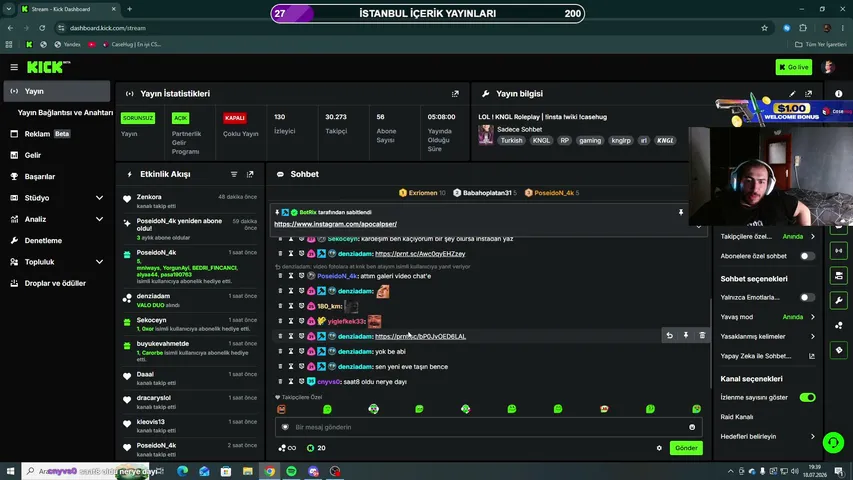Open the Windows Start menu
The width and height of the screenshot is (853, 480).
pyautogui.click(x=10, y=471)
